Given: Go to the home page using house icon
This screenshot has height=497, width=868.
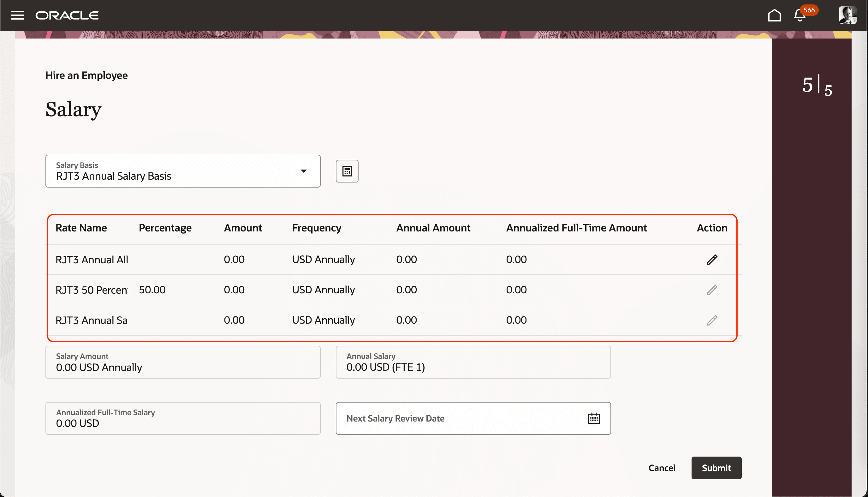Looking at the screenshot, I should [x=775, y=15].
